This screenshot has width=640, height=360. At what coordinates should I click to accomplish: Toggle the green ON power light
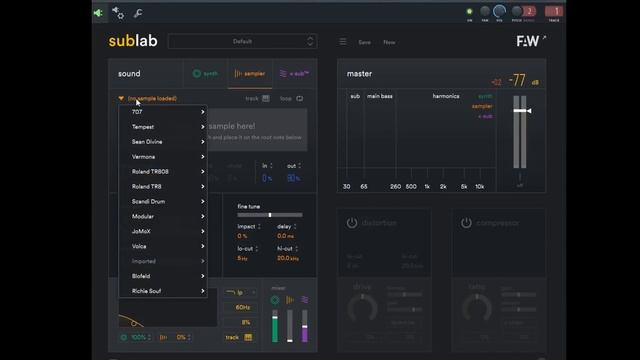tap(469, 11)
